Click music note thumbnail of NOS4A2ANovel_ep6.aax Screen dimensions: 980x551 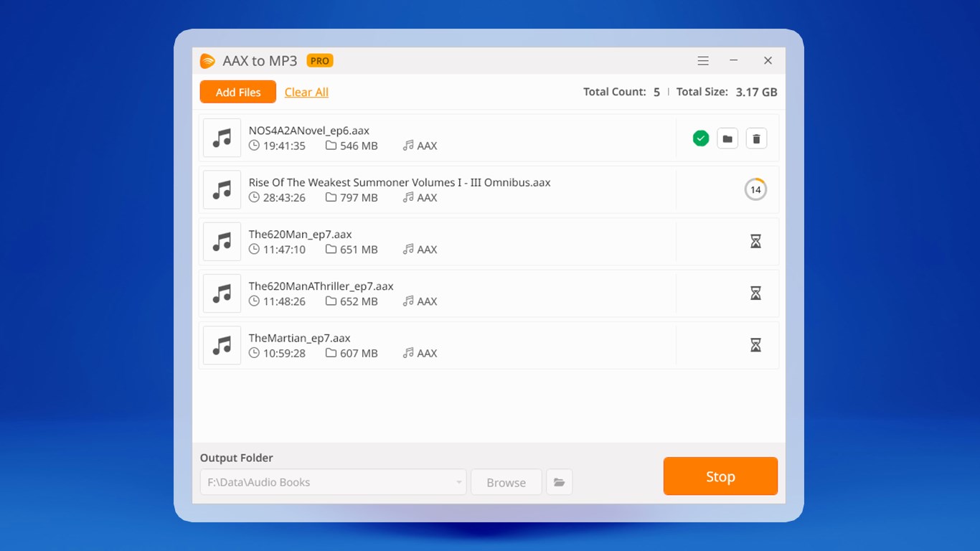(x=222, y=138)
